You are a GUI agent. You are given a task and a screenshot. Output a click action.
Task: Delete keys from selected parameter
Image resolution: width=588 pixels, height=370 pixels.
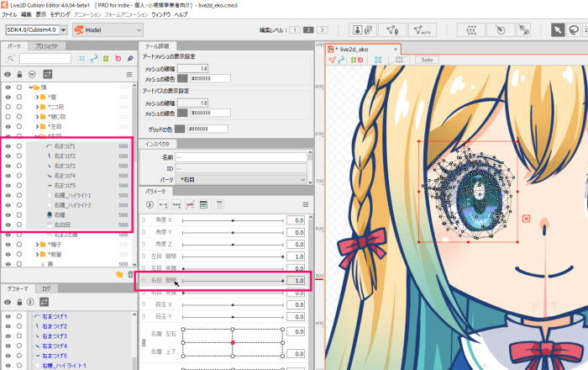pos(190,204)
